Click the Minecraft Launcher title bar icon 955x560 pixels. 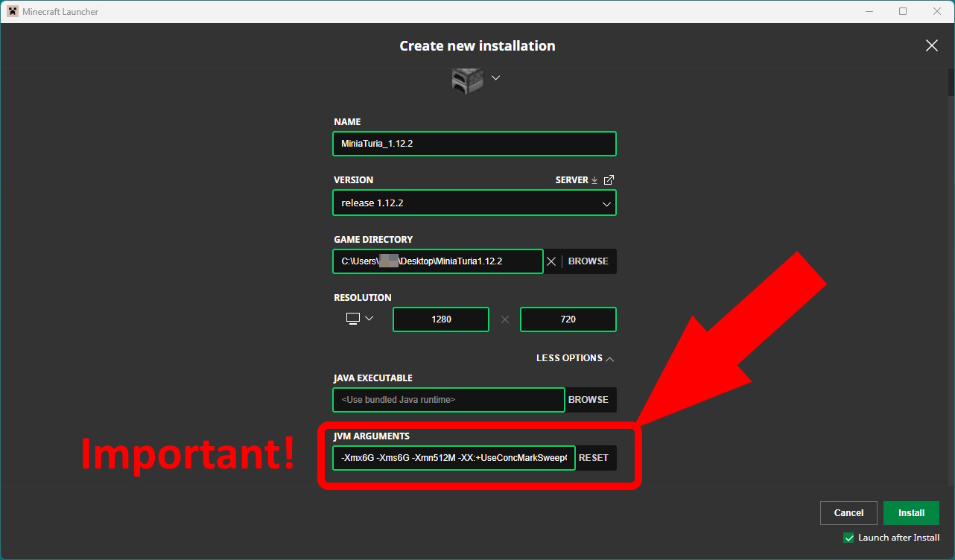(x=13, y=11)
